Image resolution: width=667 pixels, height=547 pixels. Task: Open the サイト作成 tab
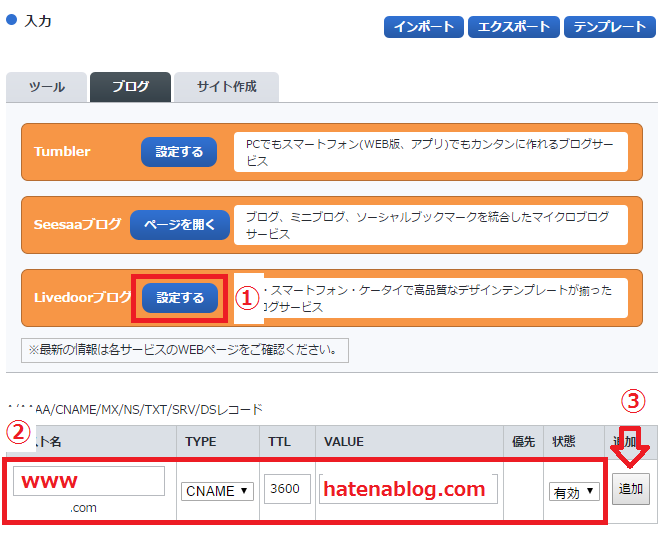point(226,87)
